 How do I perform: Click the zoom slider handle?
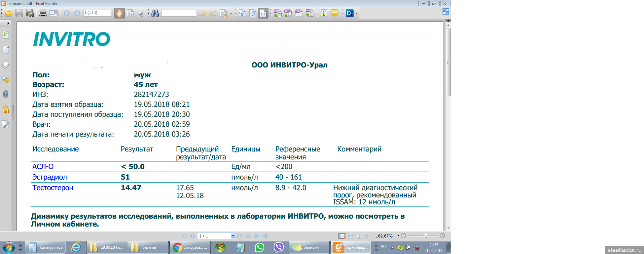point(426,235)
